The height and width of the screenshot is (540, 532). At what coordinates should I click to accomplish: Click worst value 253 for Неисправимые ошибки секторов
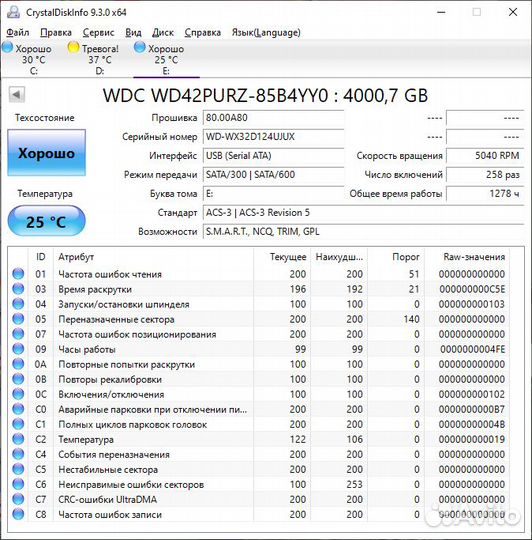pyautogui.click(x=354, y=484)
